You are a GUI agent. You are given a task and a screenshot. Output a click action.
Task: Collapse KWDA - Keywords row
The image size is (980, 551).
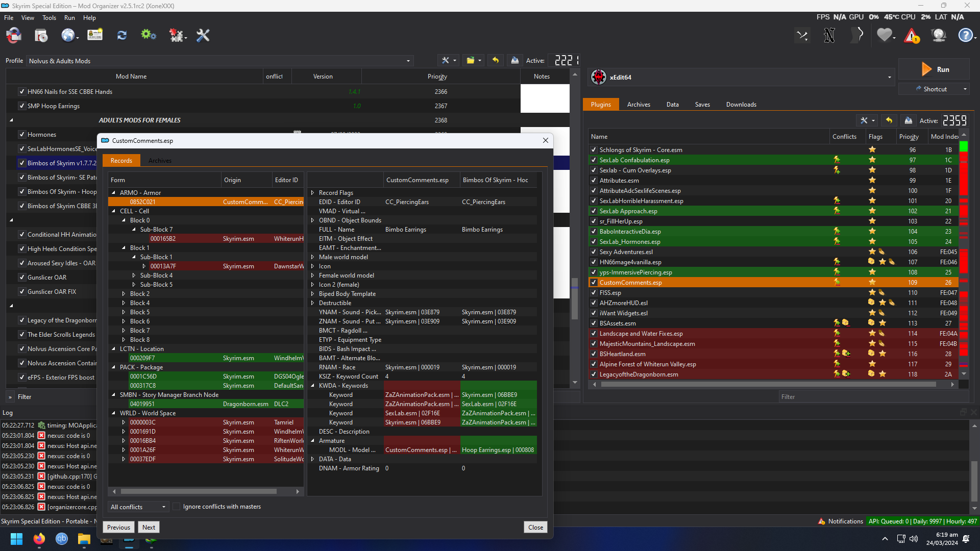point(312,386)
